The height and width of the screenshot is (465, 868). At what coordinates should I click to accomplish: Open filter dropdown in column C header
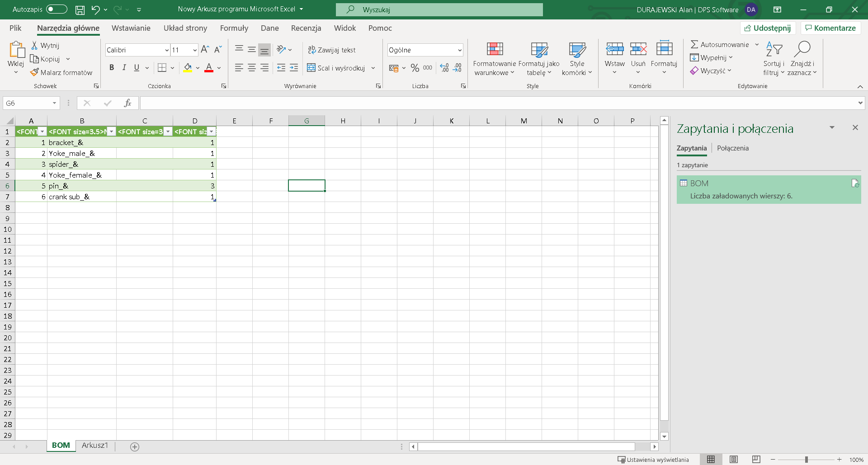(168, 132)
